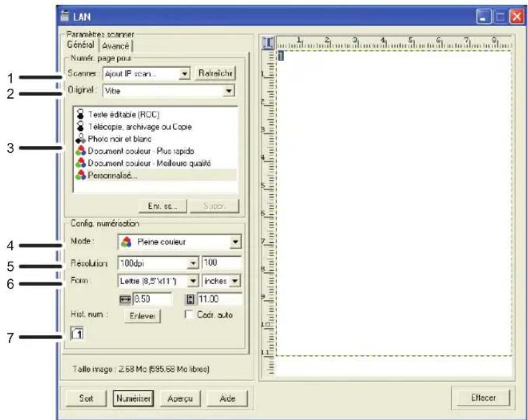
Task: Click the custom resolution field showing 100
Action: [221, 263]
